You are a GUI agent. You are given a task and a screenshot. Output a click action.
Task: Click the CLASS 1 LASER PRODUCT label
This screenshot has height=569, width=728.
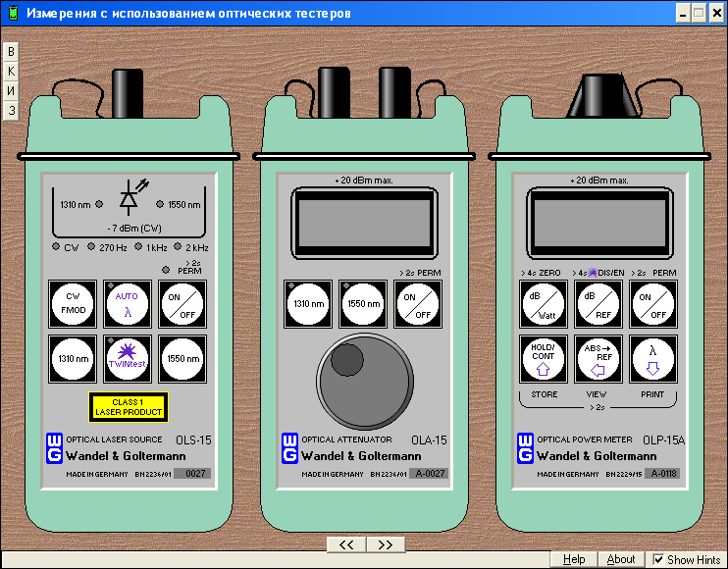(x=129, y=407)
